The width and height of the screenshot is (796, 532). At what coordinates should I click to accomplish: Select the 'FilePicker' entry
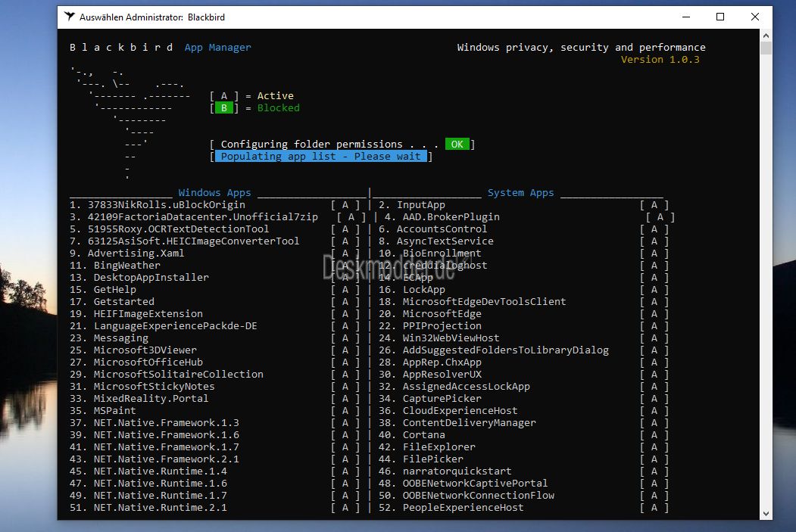coord(432,459)
